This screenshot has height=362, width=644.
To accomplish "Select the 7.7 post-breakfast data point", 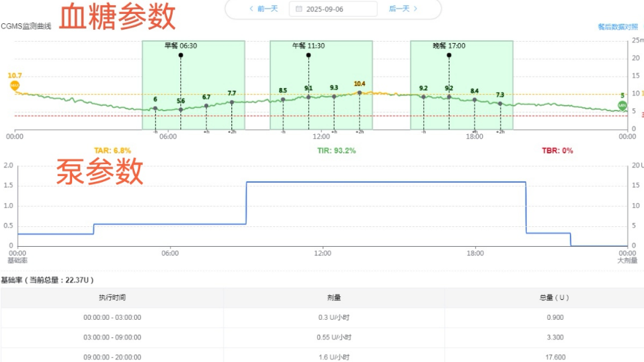I will (x=231, y=102).
